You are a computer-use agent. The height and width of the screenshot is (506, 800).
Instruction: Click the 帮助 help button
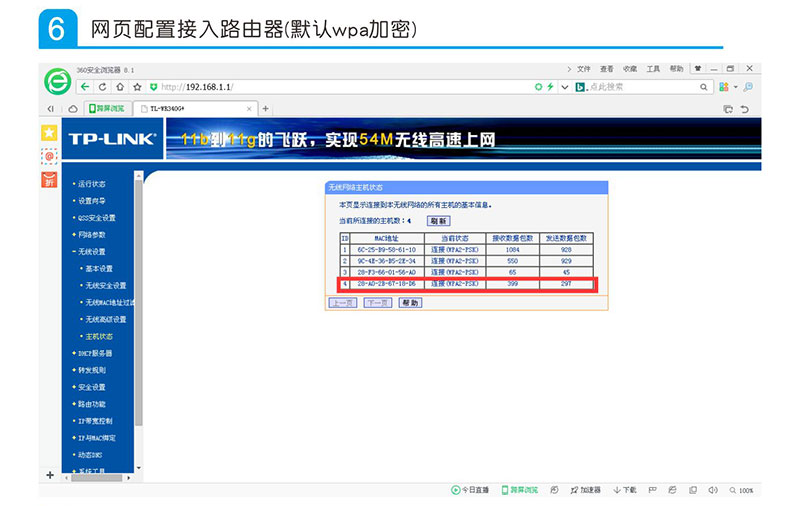click(410, 303)
